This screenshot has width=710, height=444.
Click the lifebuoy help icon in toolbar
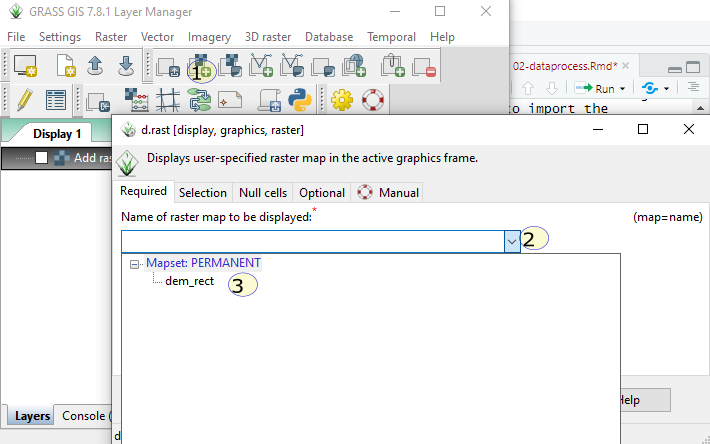(373, 100)
